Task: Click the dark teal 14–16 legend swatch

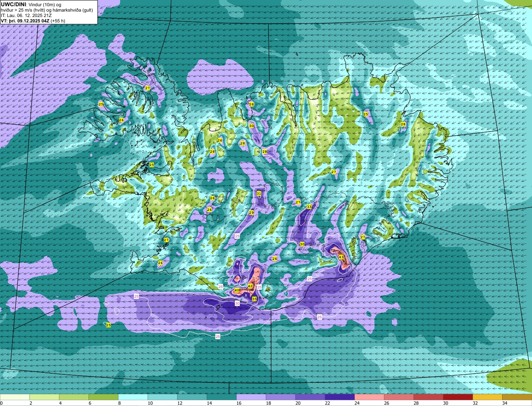Action: [x=222, y=397]
